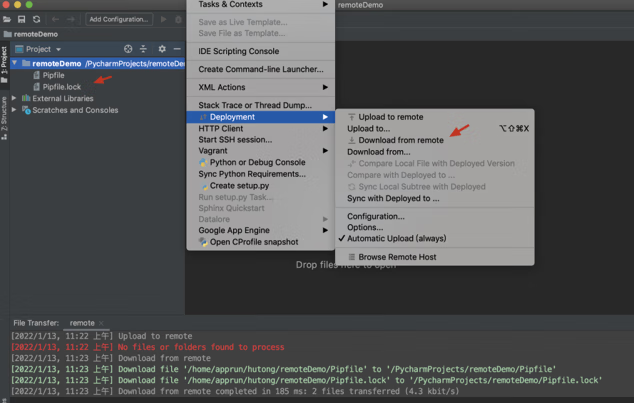Expand the Scratches and Consoles node
This screenshot has width=634, height=403.
pos(14,110)
